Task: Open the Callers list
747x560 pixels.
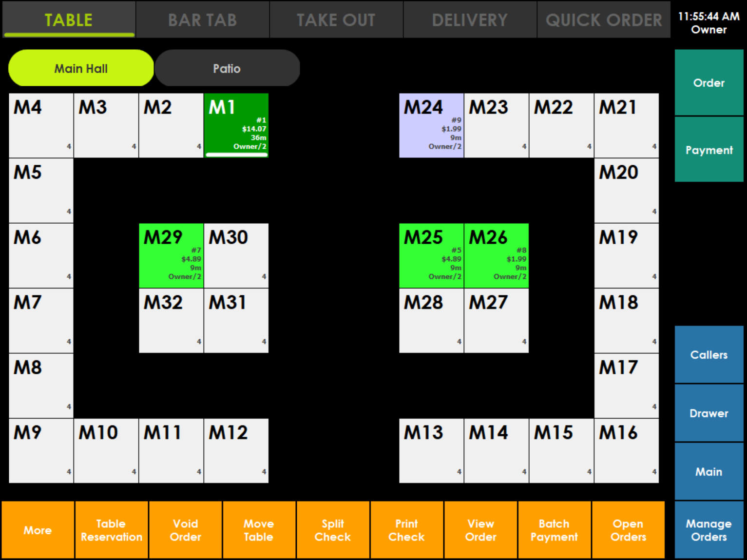Action: (709, 354)
